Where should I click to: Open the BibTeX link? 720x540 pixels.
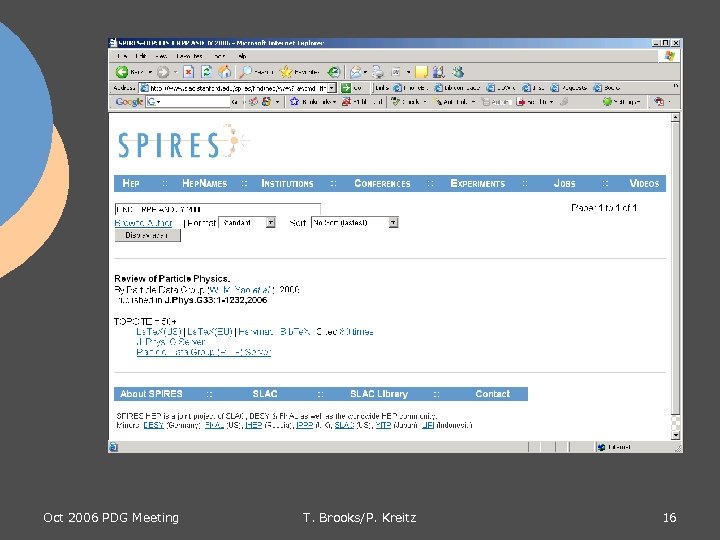pyautogui.click(x=295, y=332)
